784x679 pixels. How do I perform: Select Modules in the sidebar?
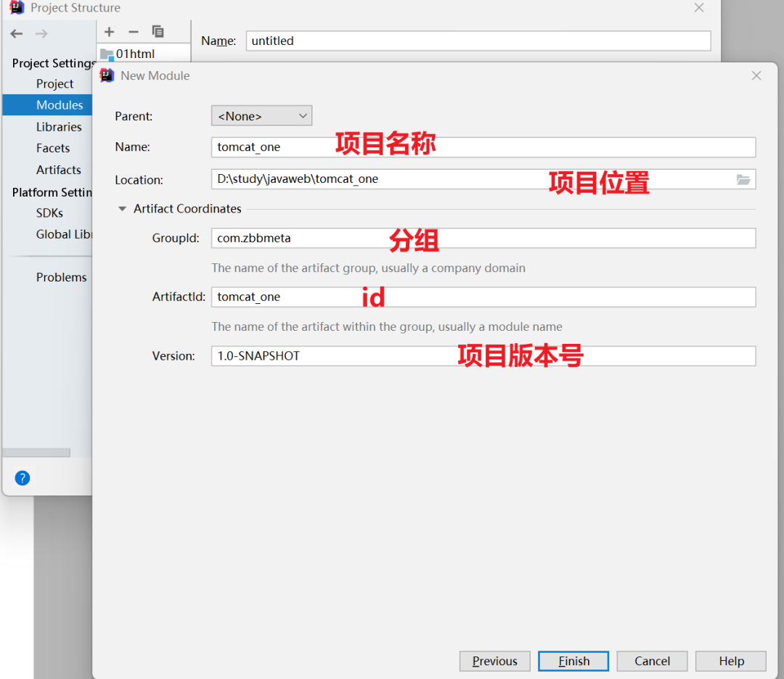(47, 105)
